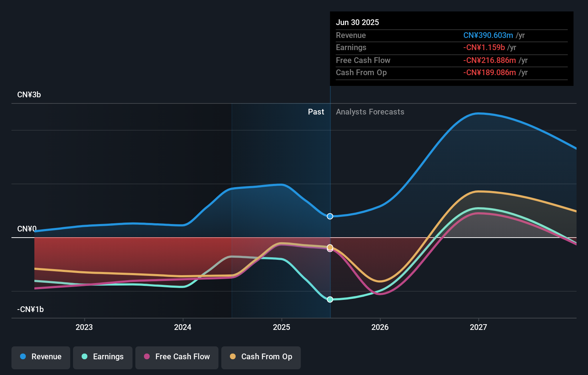
Task: Toggle the Earnings series visibility
Action: pos(103,357)
